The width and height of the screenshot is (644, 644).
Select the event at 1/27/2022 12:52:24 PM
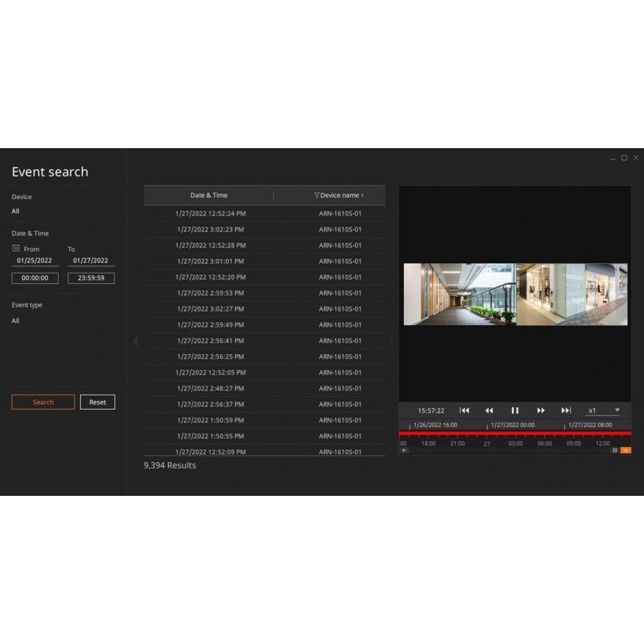coord(209,213)
